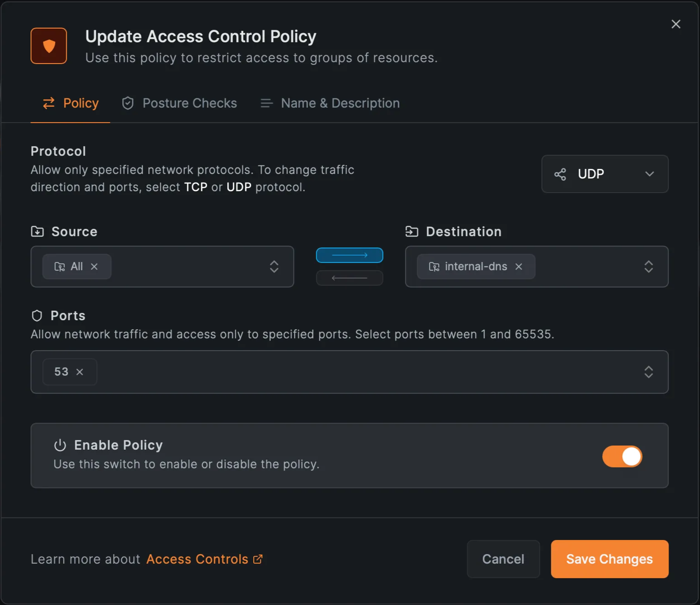Click the shield icon beside the dialog title

49,45
